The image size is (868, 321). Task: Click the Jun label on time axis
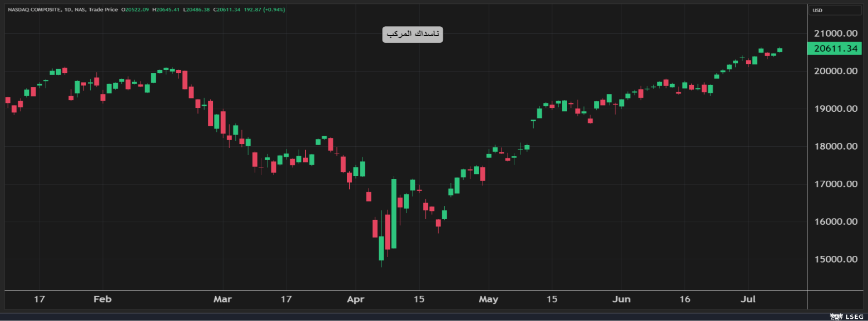click(x=621, y=299)
